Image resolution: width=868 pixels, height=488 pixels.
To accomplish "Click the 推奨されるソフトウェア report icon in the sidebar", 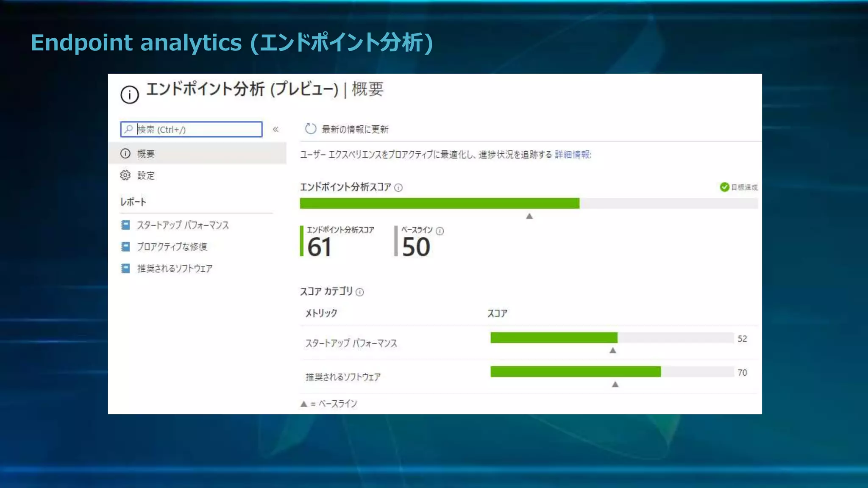I will pos(125,268).
